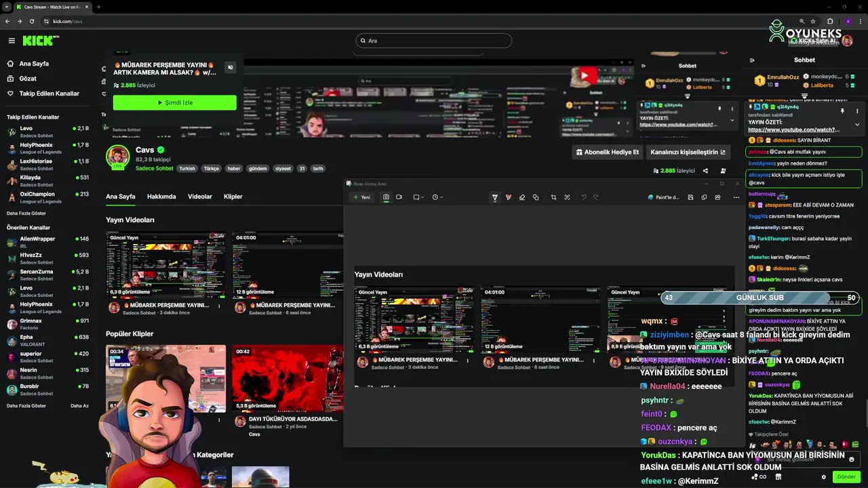Switch to Klipler tab
The image size is (868, 488).
[233, 197]
